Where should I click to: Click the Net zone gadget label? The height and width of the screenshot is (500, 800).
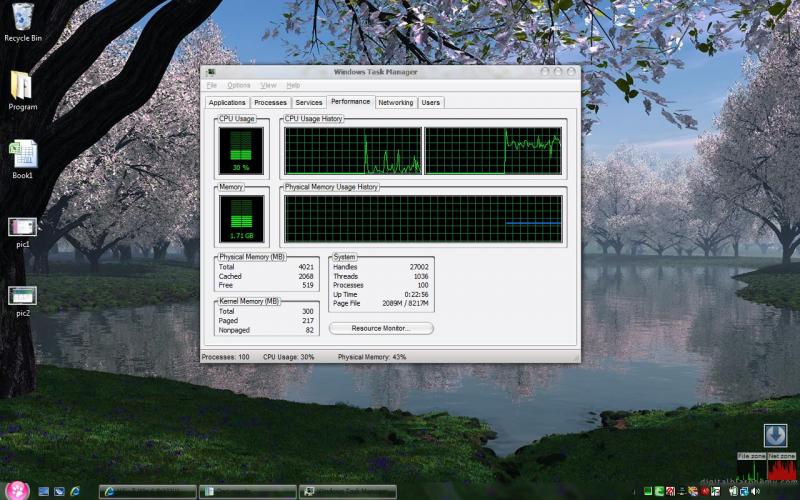point(780,456)
